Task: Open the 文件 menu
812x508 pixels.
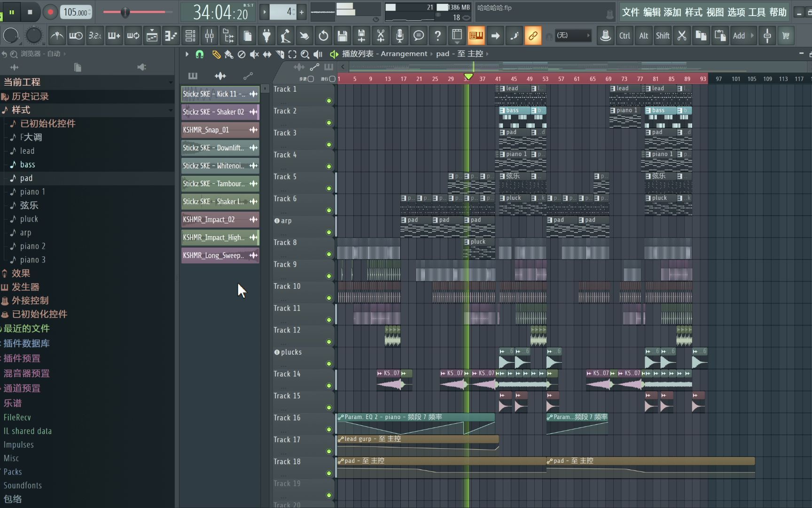Action: [631, 12]
